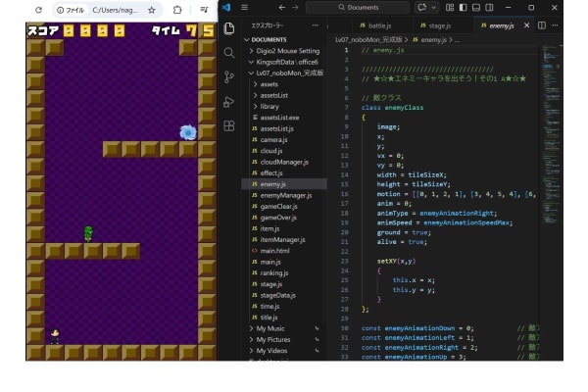
Task: Click the Documents command center search box
Action: (358, 7)
